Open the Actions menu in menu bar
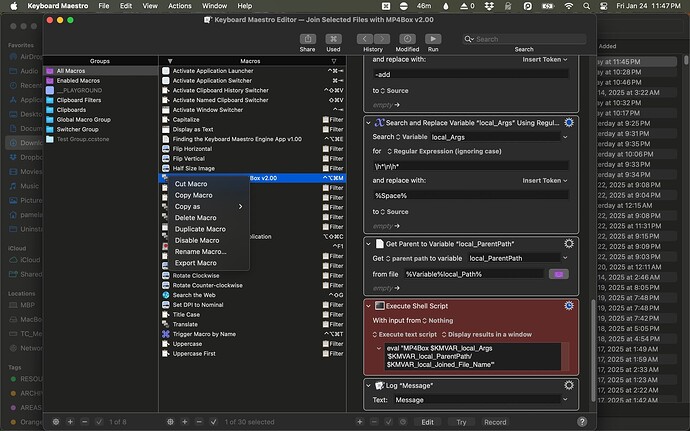The image size is (690, 431). click(180, 6)
